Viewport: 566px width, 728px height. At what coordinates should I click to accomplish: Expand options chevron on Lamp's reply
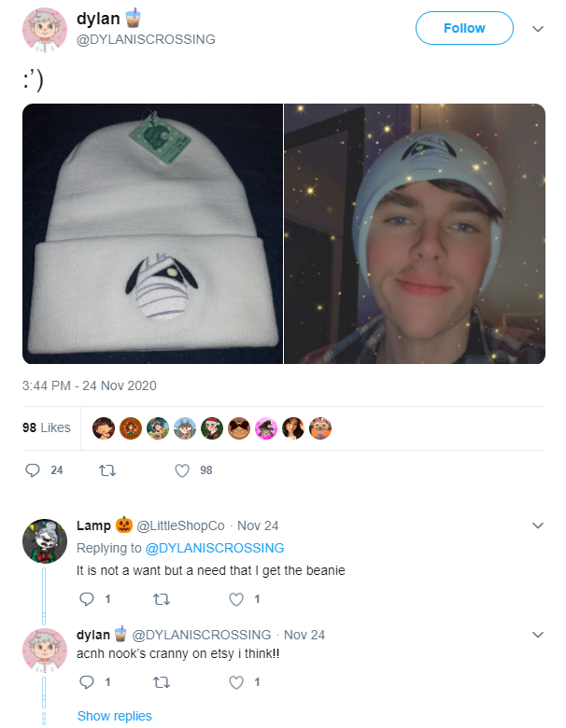(x=538, y=525)
